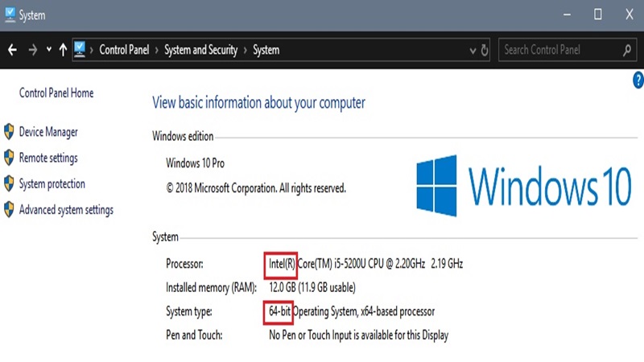Select Control Panel in breadcrumb path
This screenshot has height=362, width=644.
point(124,50)
